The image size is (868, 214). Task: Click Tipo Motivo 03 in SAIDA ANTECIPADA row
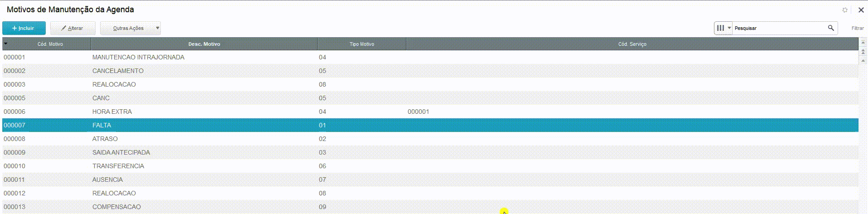[x=323, y=152]
